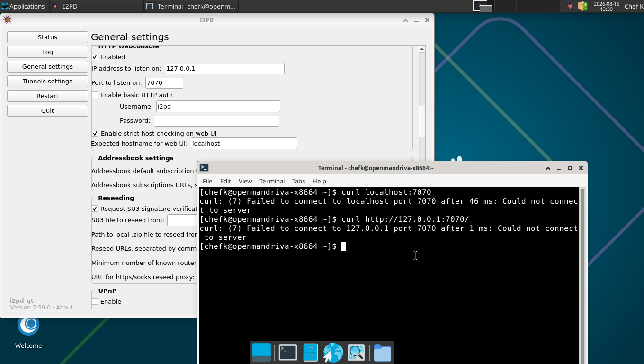The image size is (644, 364).
Task: Click the I2PD settings scrollbar handle
Action: click(422, 121)
